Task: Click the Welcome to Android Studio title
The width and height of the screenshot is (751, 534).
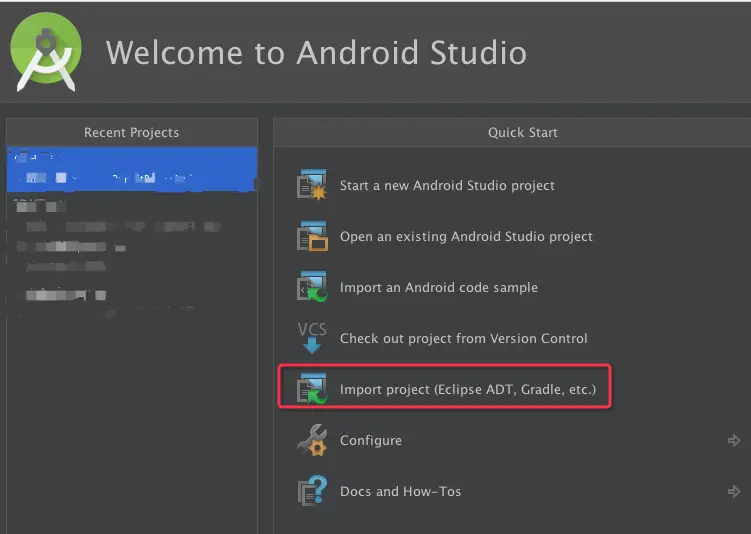Action: coord(316,52)
